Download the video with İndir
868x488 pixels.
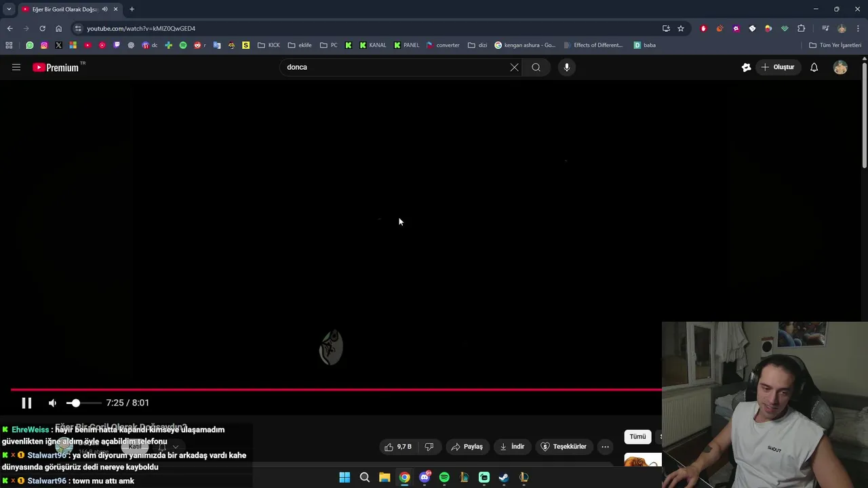click(x=513, y=447)
